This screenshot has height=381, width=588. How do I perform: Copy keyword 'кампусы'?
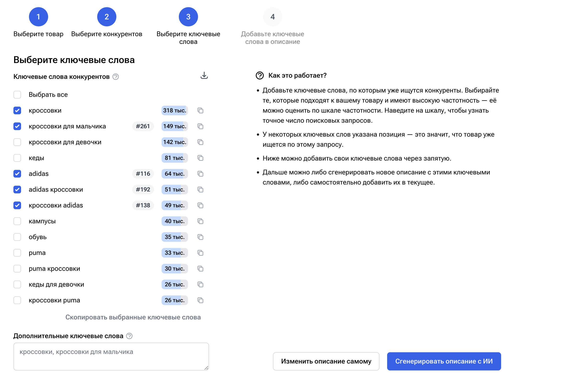200,221
